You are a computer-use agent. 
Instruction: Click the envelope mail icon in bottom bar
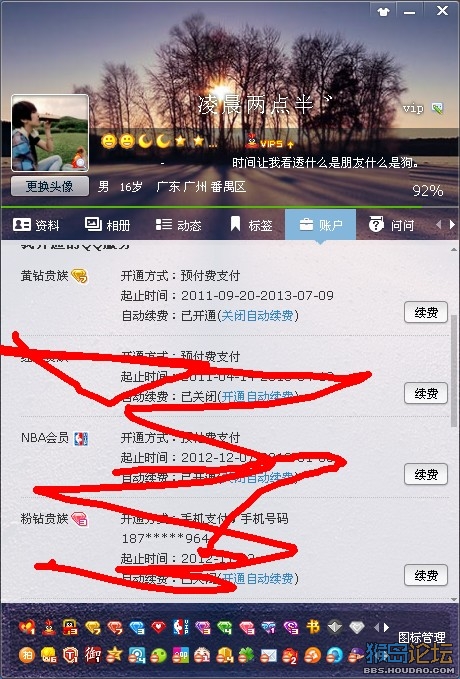coord(269,656)
